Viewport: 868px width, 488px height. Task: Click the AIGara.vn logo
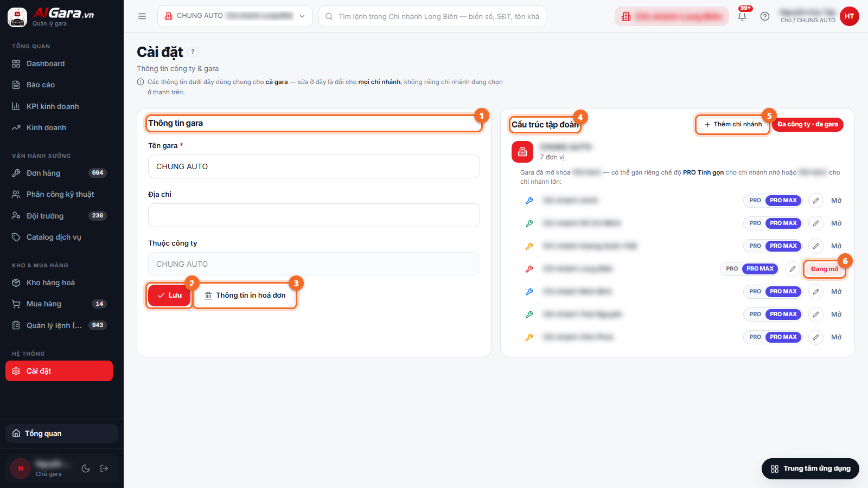point(52,16)
